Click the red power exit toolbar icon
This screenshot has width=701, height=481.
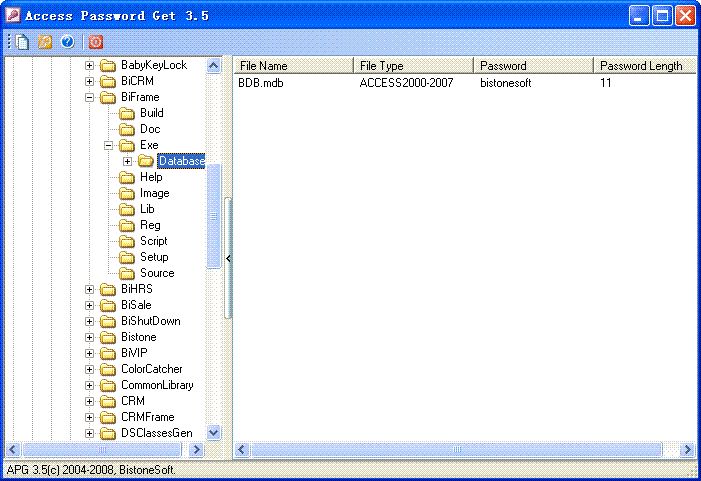point(96,42)
